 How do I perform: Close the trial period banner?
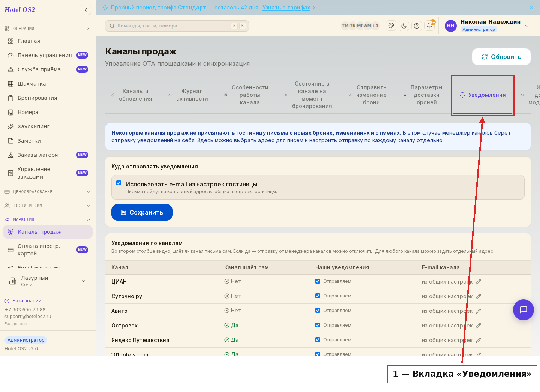coord(531,8)
